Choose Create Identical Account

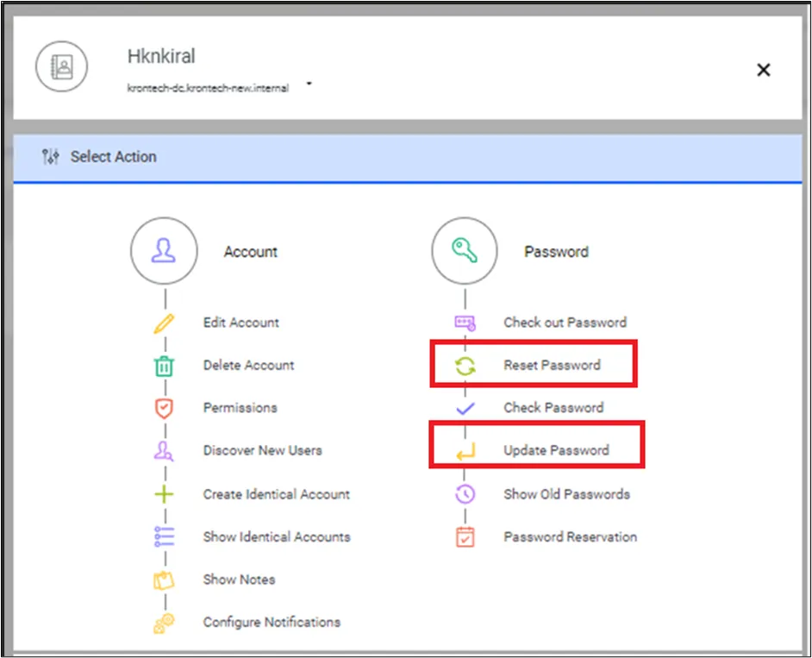click(x=277, y=494)
